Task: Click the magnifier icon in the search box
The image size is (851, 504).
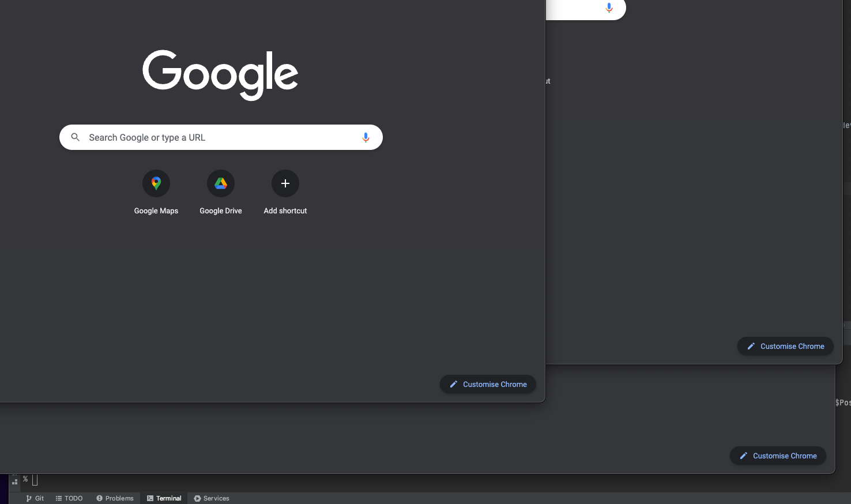Action: 76,137
